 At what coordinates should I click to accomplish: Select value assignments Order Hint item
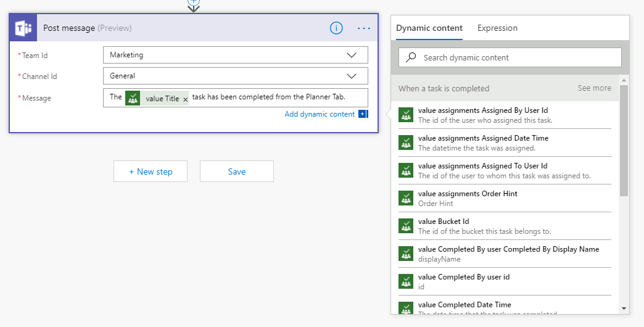pyautogui.click(x=505, y=198)
